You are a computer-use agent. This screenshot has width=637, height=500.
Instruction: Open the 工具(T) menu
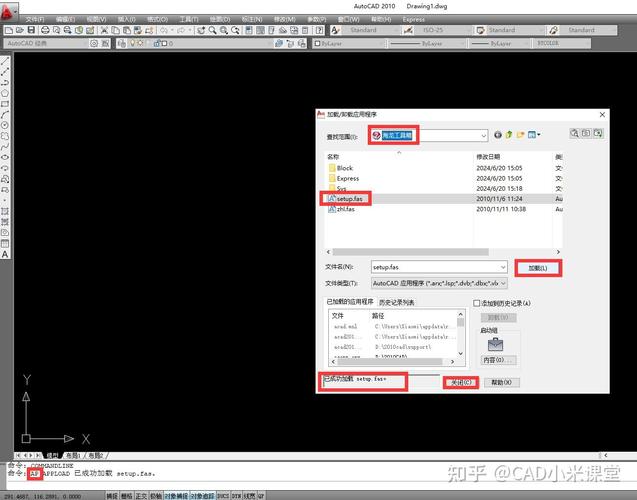coord(189,19)
